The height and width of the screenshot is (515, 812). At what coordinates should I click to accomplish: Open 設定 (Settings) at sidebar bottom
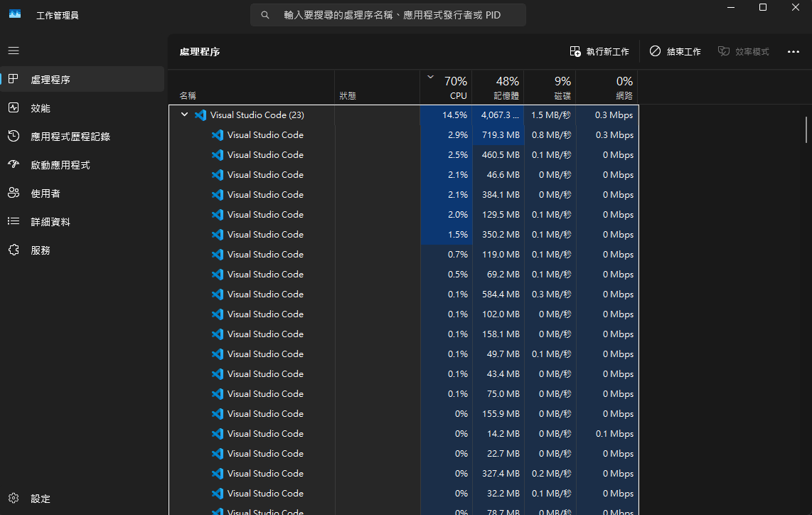point(82,499)
